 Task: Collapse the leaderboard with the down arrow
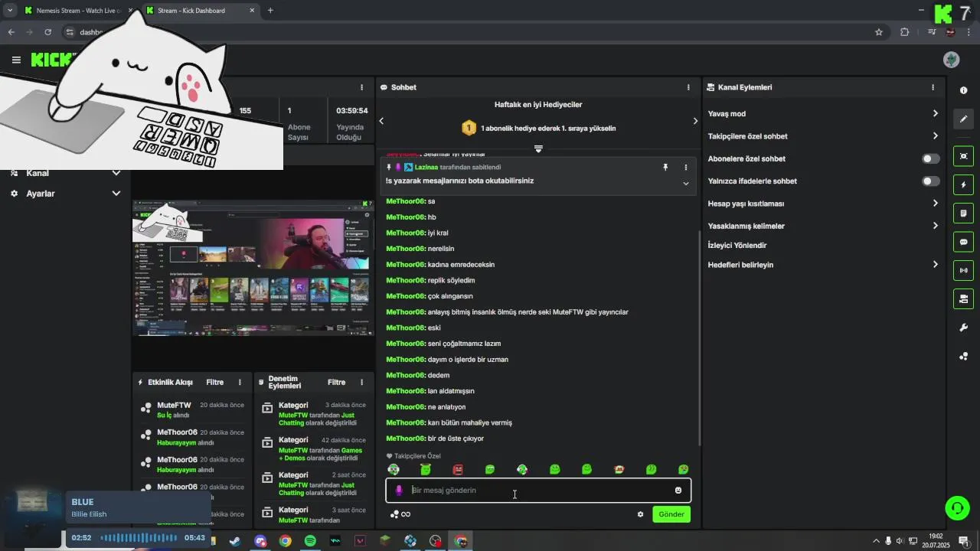coord(538,148)
